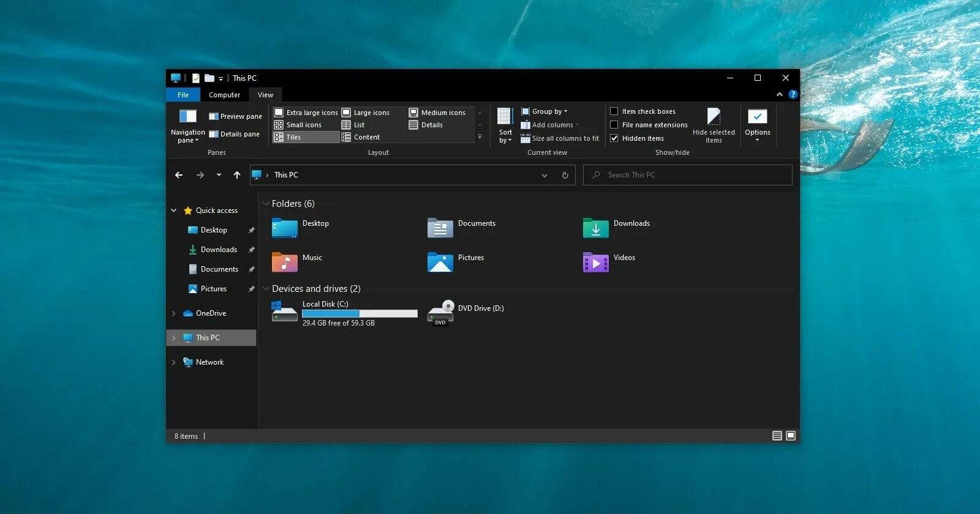
Task: Select the Videos folder tile
Action: (x=609, y=262)
